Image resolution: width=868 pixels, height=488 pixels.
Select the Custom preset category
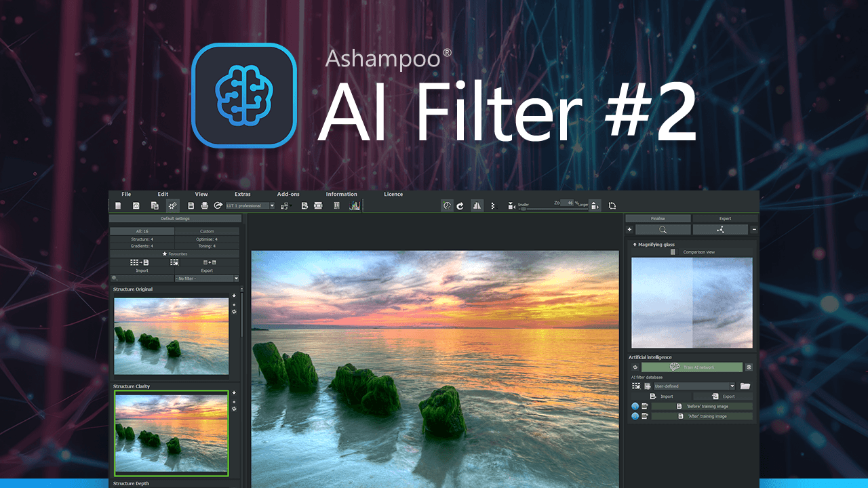point(207,231)
